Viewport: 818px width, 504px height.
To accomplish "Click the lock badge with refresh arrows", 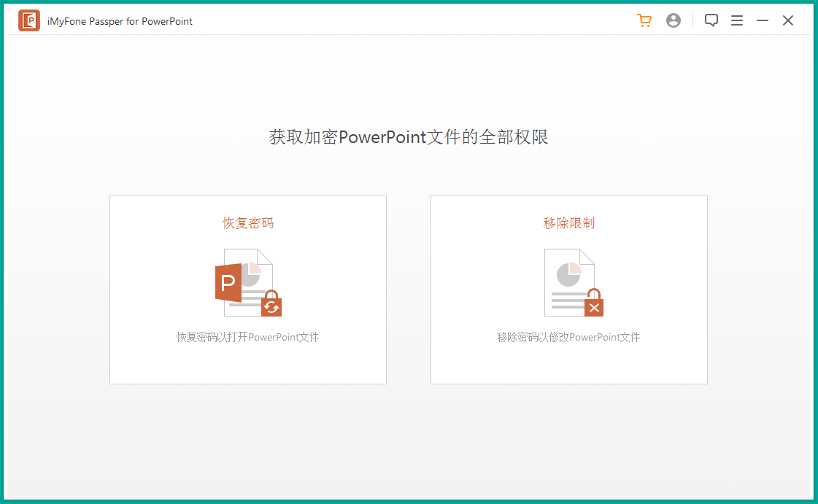I will click(271, 305).
